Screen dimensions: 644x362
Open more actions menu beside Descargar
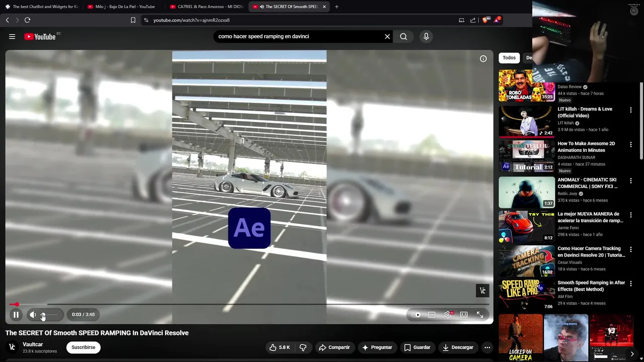pyautogui.click(x=487, y=347)
